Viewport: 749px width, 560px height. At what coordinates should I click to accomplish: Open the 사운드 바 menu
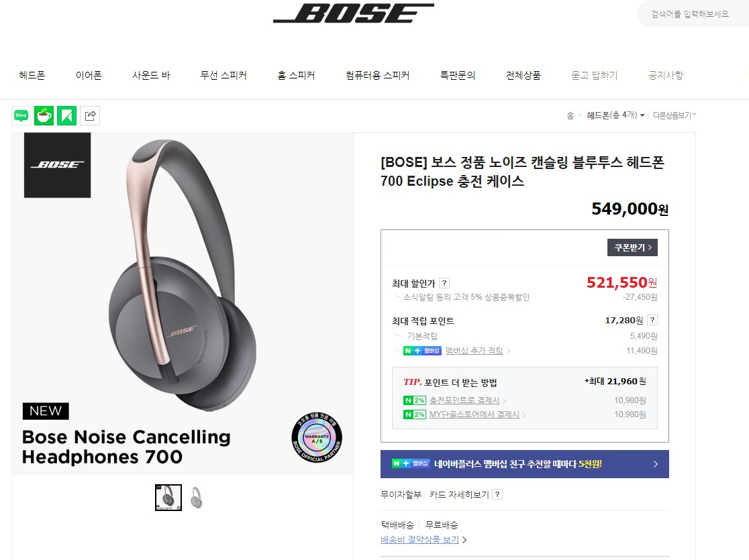pos(151,76)
